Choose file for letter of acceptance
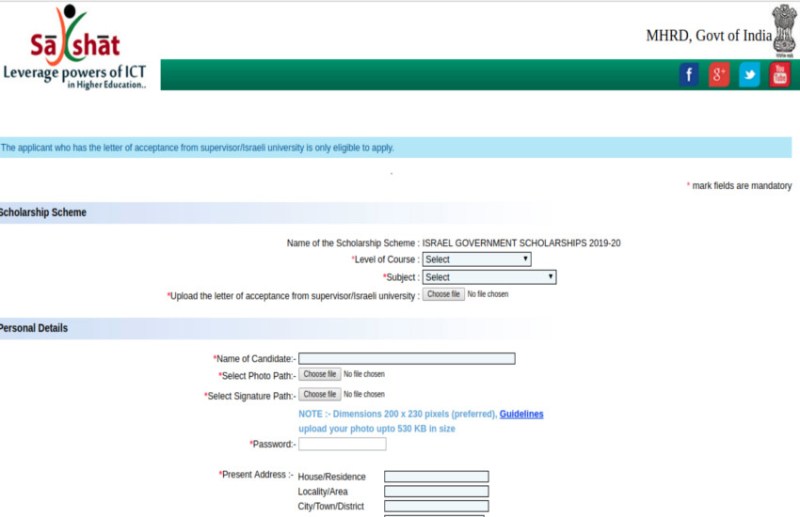This screenshot has height=517, width=800. (443, 295)
